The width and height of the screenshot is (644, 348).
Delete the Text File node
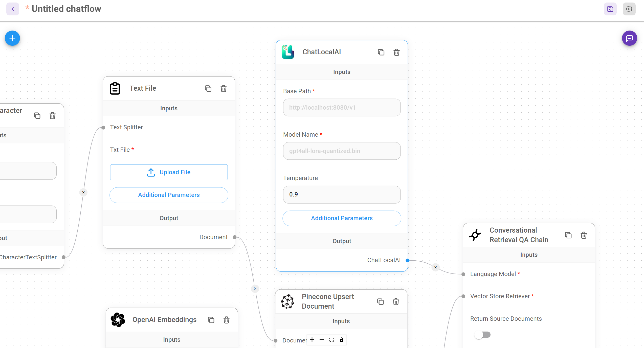click(x=224, y=89)
